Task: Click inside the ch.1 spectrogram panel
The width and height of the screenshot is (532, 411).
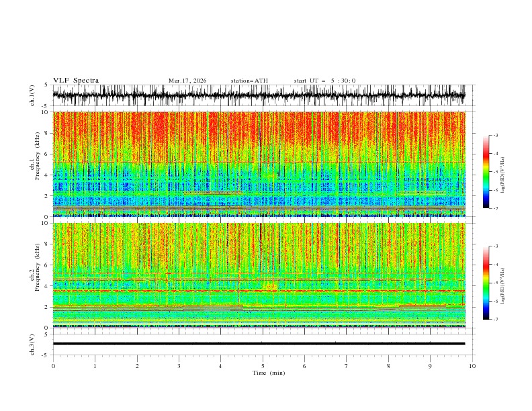Action: pos(259,164)
